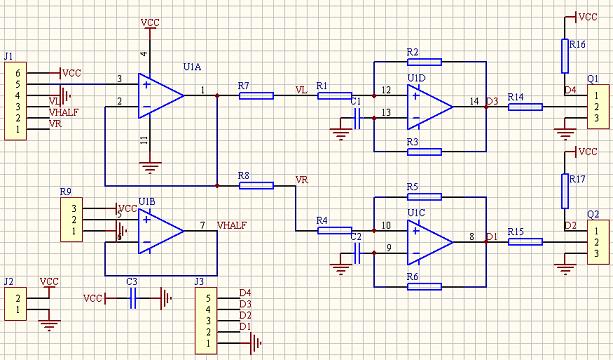Select the U1B op-amp triangle
This screenshot has width=613, height=360.
click(x=160, y=231)
